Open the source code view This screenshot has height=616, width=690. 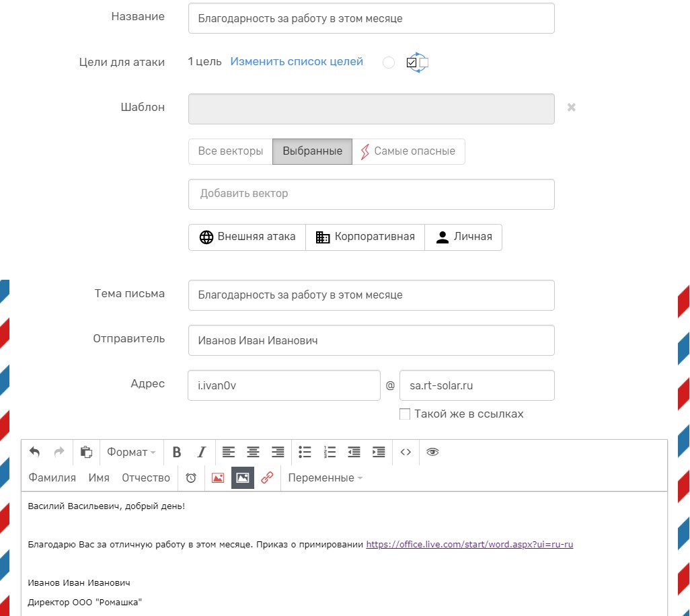pyautogui.click(x=406, y=453)
